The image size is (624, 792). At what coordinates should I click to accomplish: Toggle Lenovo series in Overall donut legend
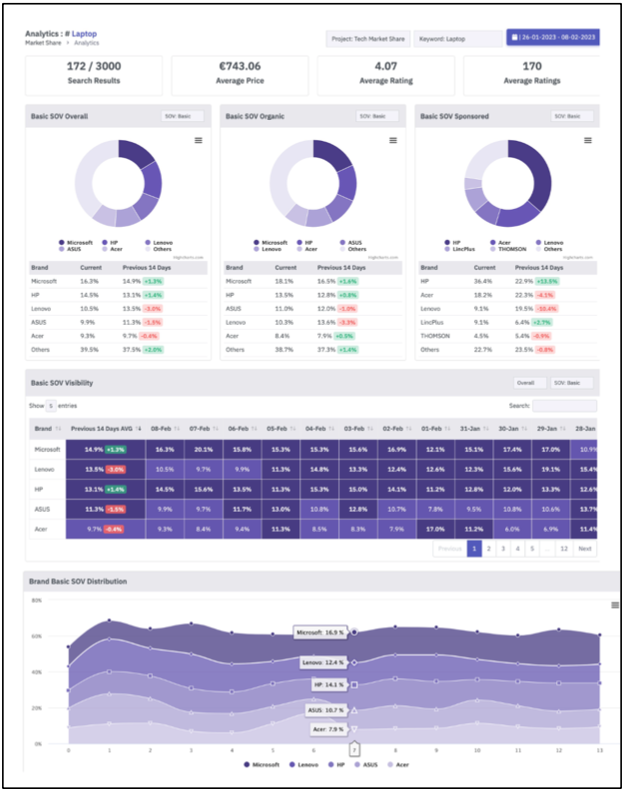point(159,242)
